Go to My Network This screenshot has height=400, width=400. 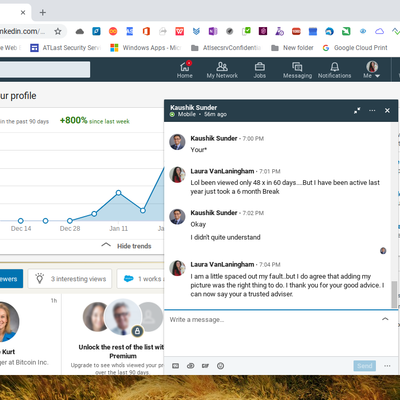click(x=222, y=70)
